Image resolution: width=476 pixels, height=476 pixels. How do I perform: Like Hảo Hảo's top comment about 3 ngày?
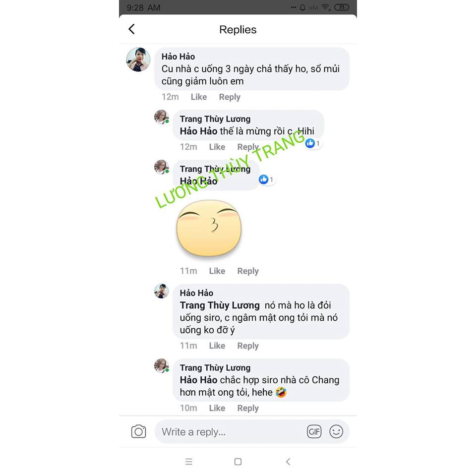coord(198,97)
